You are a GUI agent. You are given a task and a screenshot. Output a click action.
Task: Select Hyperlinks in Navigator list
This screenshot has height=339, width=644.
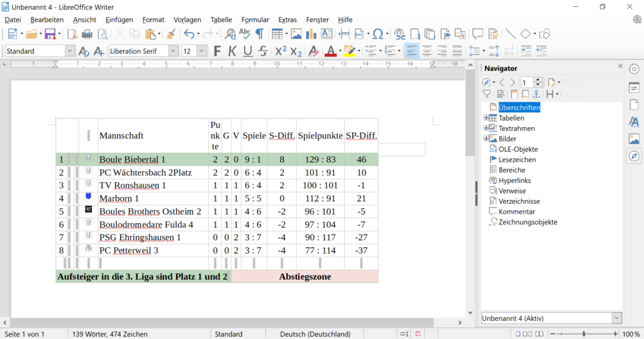(x=514, y=181)
